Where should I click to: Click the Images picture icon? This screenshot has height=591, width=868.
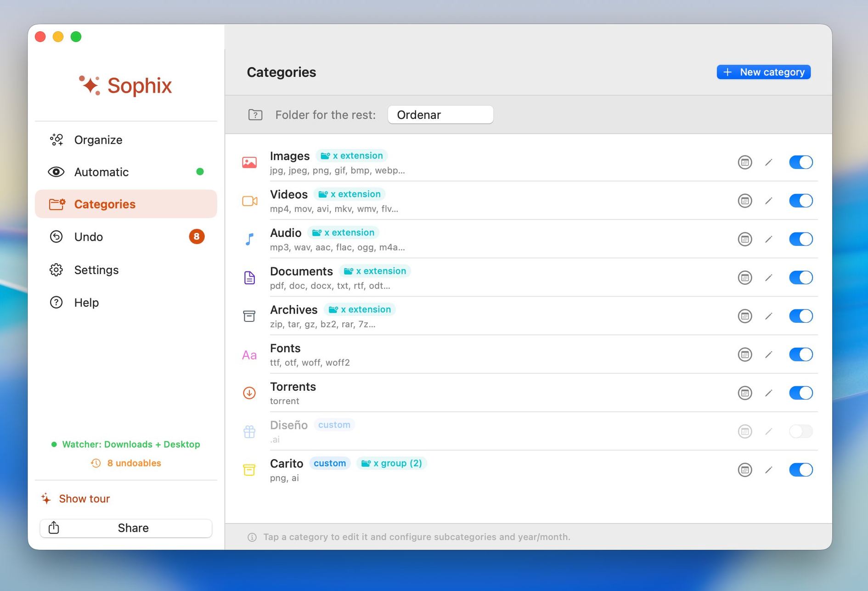pos(249,162)
